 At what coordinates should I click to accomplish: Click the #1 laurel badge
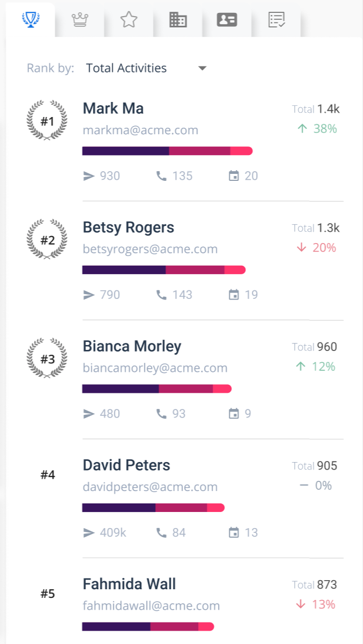click(x=48, y=121)
